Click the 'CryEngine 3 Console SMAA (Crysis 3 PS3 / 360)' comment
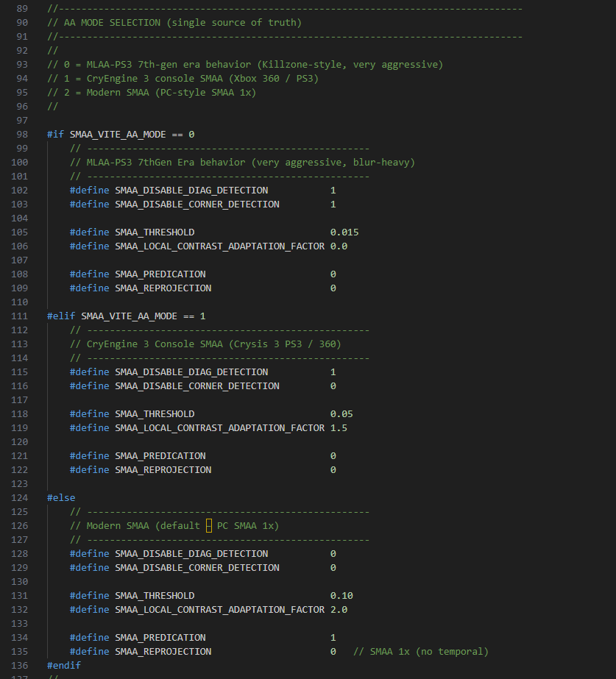616x679 pixels. (206, 344)
